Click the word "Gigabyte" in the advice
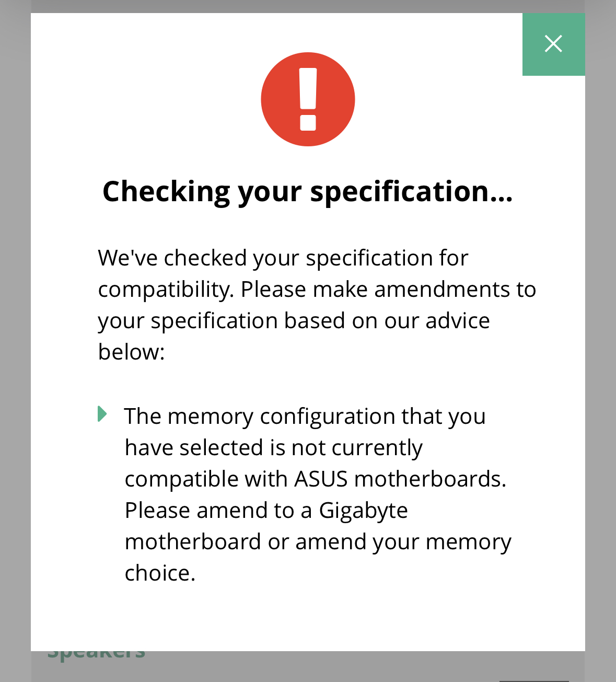 [364, 511]
